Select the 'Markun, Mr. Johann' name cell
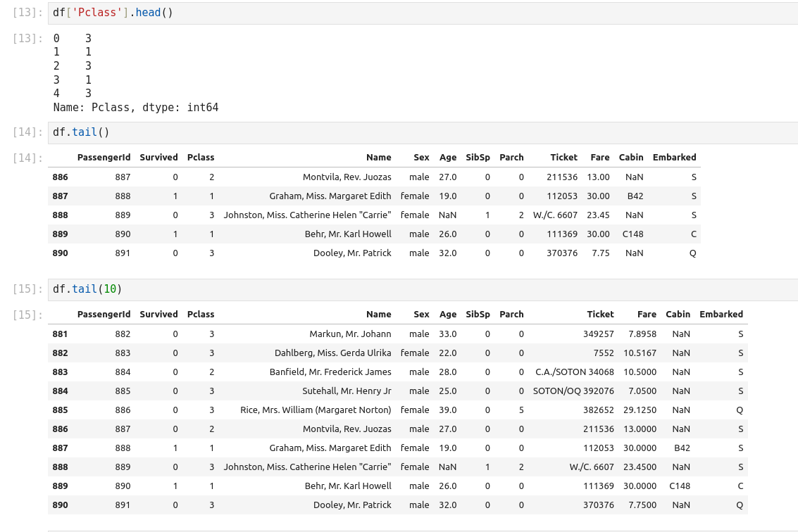 [350, 334]
